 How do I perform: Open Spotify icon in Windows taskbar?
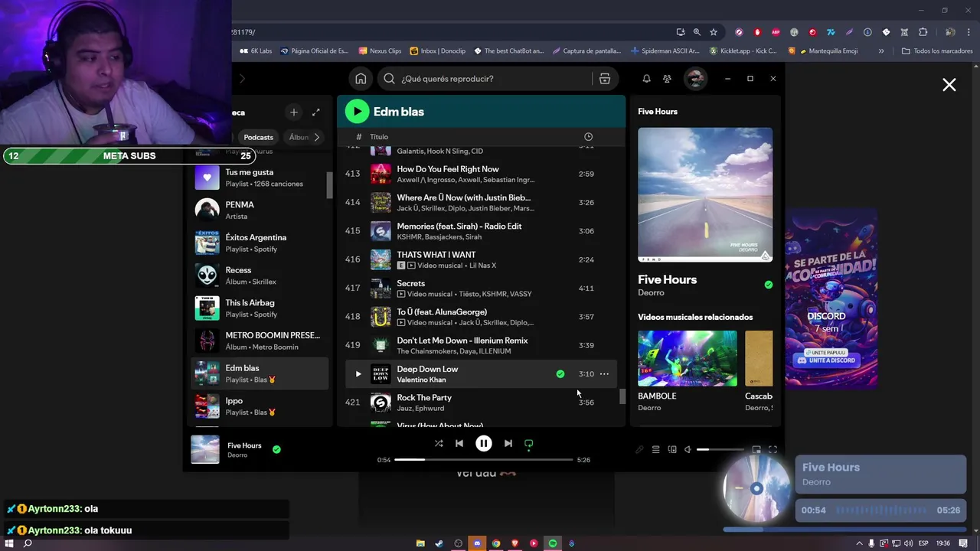[553, 543]
